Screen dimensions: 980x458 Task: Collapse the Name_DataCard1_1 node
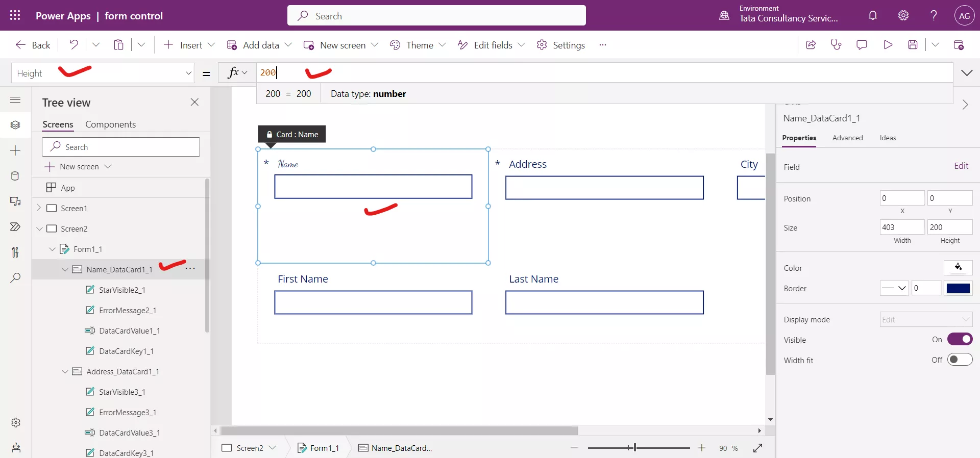point(65,269)
